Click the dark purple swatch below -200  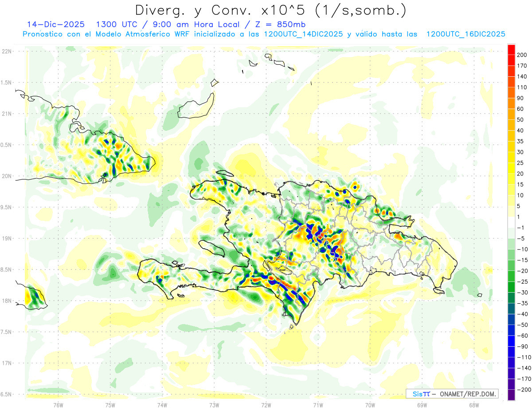(511, 395)
